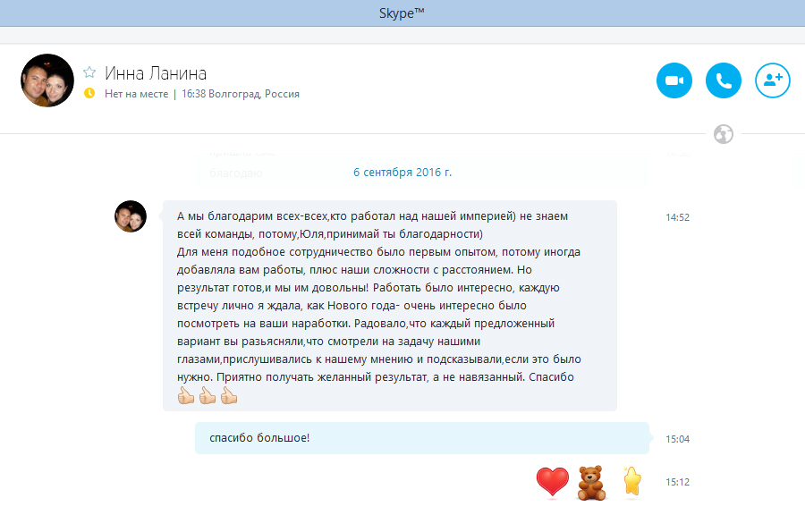Open the large contact profile photo
Screen dimensions: 805x532
(47, 80)
